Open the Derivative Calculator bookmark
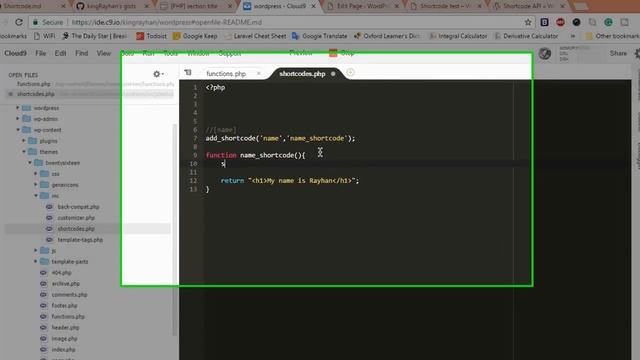The image size is (640, 360). (x=526, y=36)
